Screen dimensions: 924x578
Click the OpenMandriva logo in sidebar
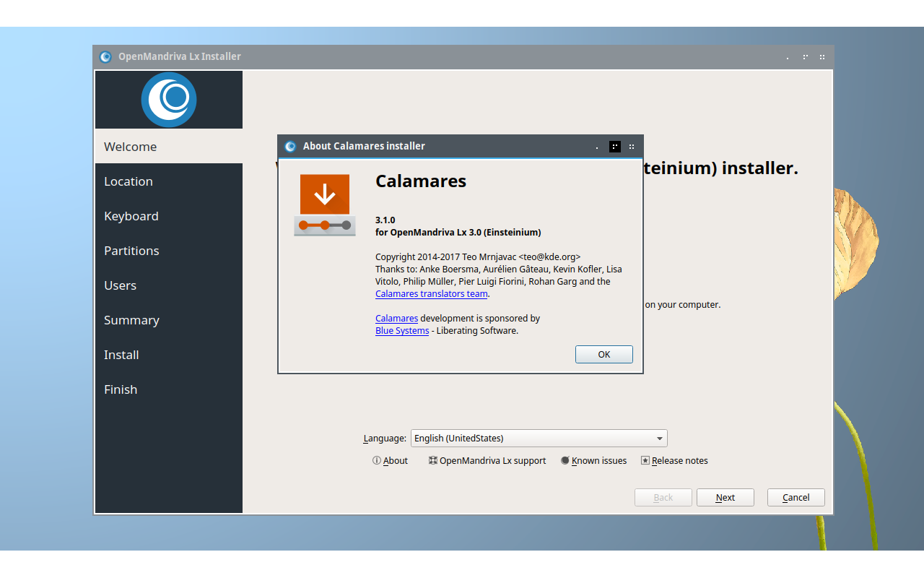pos(168,100)
